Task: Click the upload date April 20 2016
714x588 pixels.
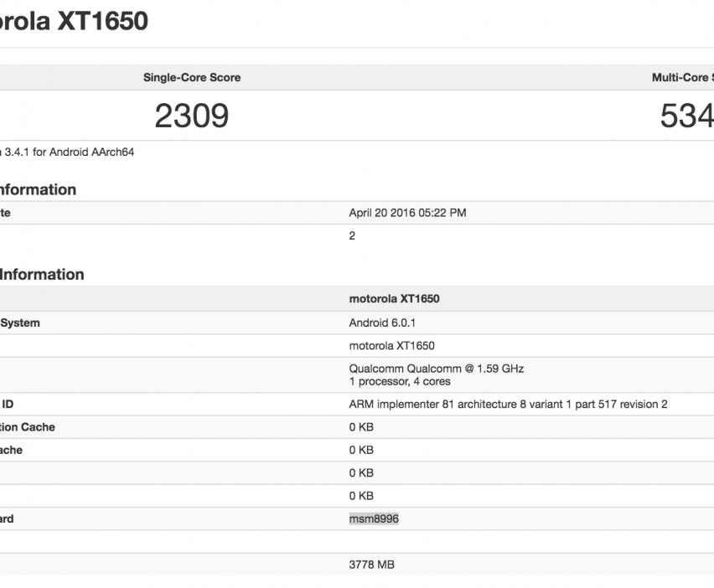Action: click(407, 213)
